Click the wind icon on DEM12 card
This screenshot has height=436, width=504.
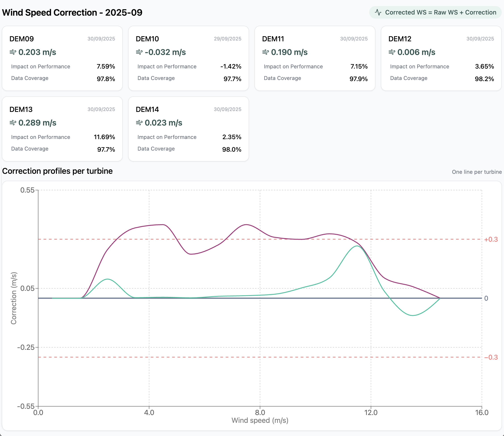pos(392,52)
